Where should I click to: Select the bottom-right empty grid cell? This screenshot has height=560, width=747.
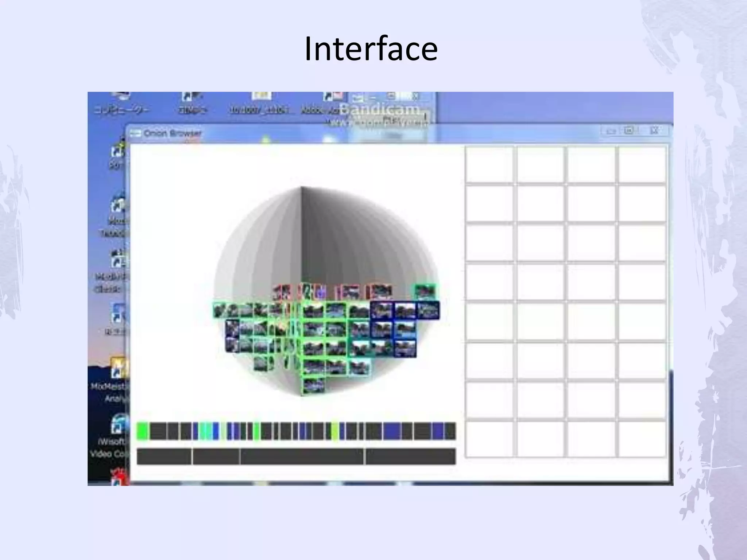pyautogui.click(x=642, y=439)
